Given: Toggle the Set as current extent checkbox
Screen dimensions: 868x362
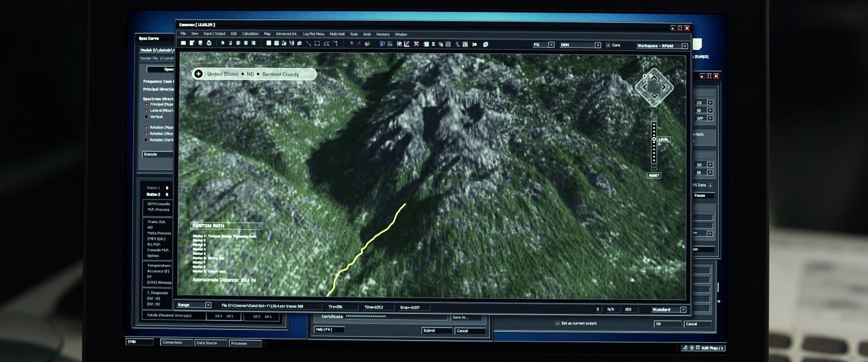Looking at the screenshot, I should pyautogui.click(x=557, y=324).
